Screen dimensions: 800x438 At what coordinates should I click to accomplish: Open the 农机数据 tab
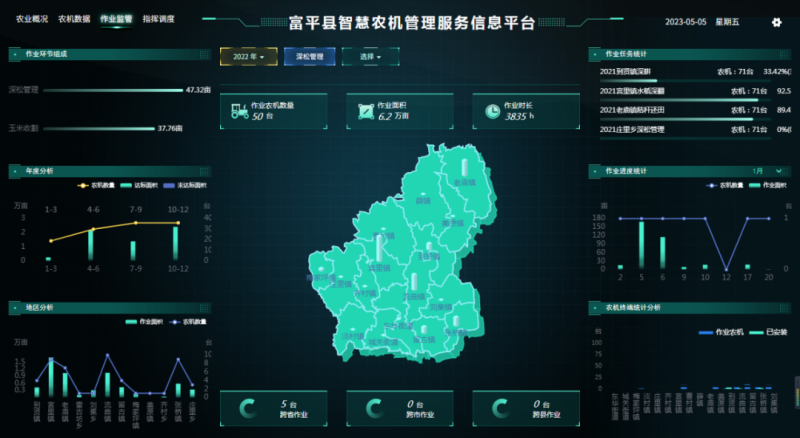coord(74,19)
